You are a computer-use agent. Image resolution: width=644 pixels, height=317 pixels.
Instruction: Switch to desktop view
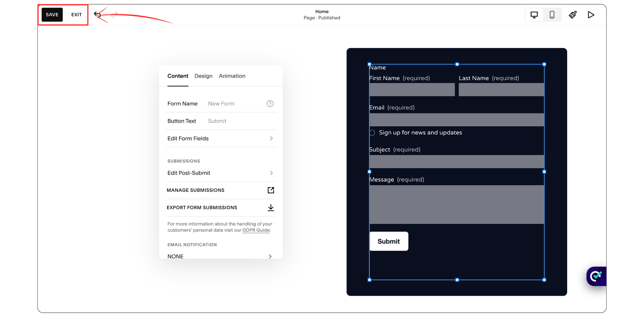(534, 15)
